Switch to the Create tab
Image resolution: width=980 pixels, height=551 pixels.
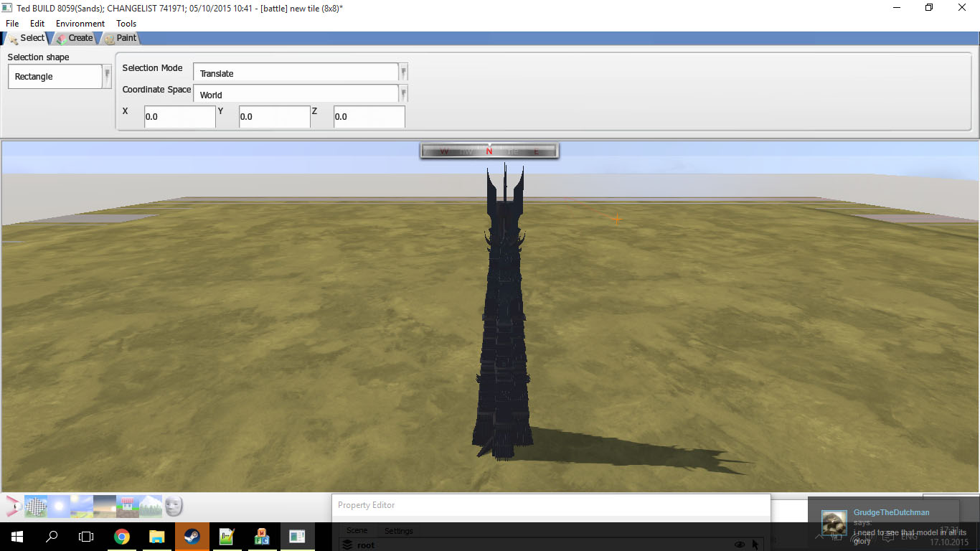tap(75, 38)
